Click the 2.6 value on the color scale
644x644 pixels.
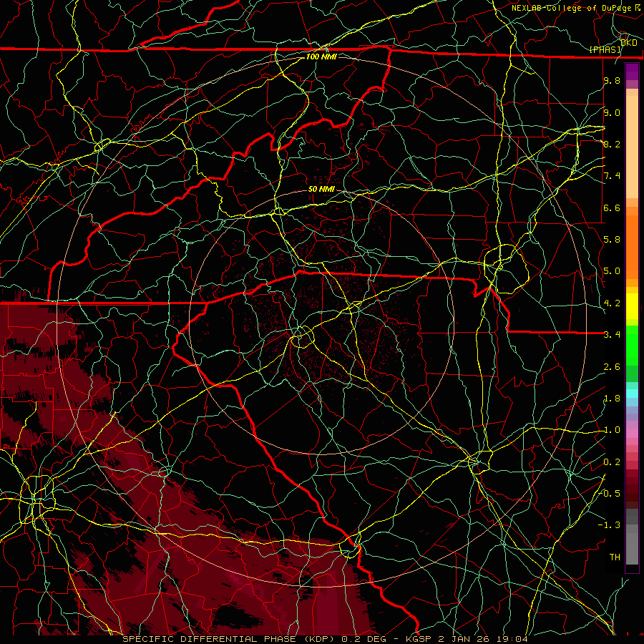pyautogui.click(x=612, y=367)
